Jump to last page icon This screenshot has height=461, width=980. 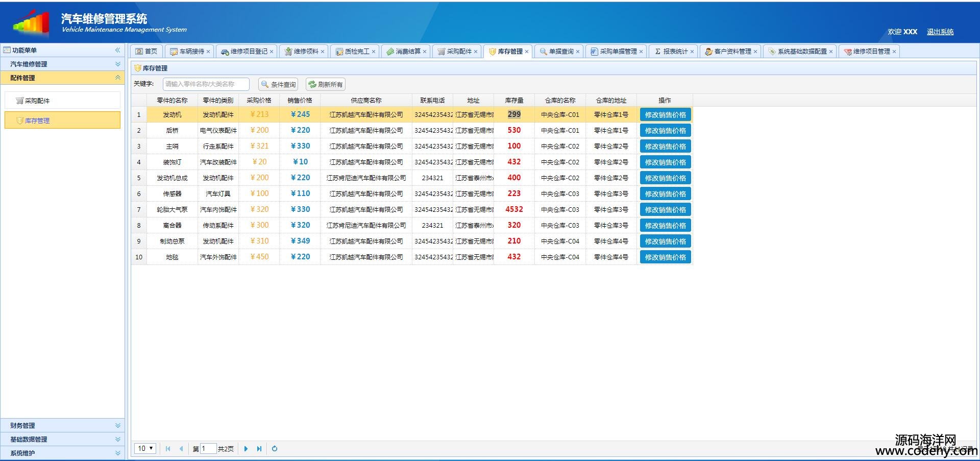coord(259,449)
